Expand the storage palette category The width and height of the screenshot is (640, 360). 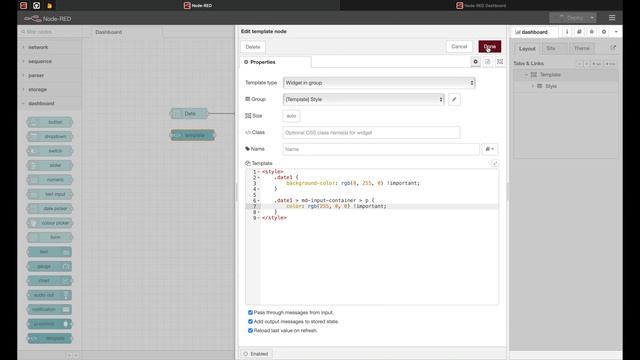pyautogui.click(x=49, y=89)
